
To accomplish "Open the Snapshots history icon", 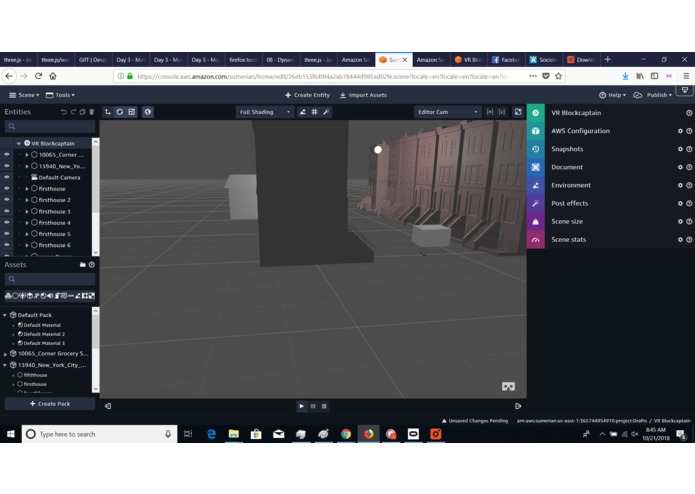I will (535, 149).
